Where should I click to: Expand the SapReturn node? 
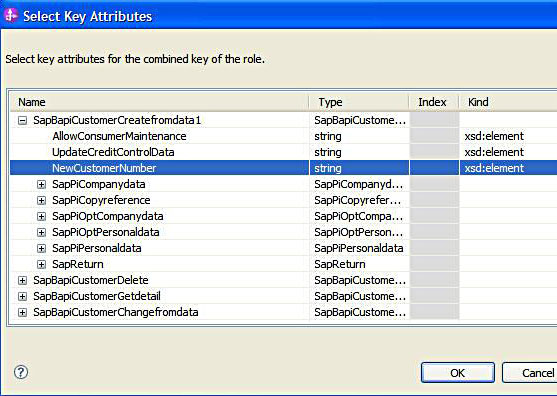pos(42,265)
